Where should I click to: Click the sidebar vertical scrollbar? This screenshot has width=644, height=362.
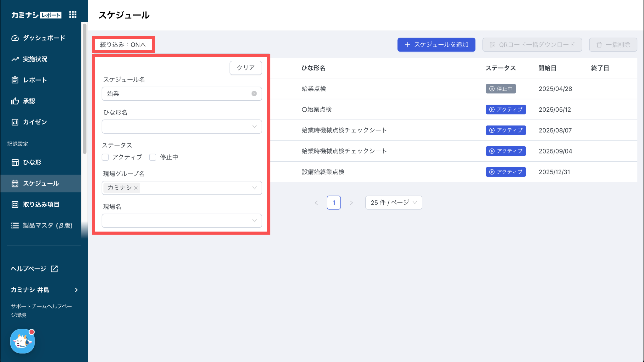click(84, 88)
